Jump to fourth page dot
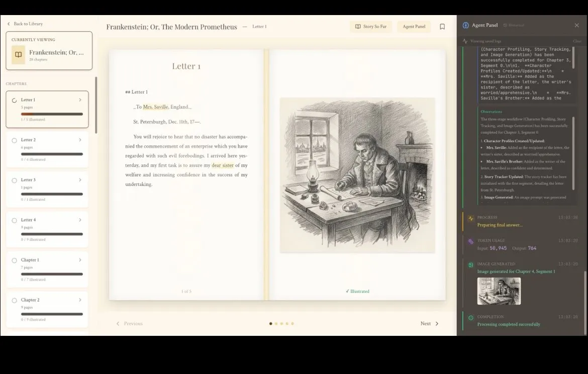Image resolution: width=588 pixels, height=374 pixels. click(x=287, y=324)
